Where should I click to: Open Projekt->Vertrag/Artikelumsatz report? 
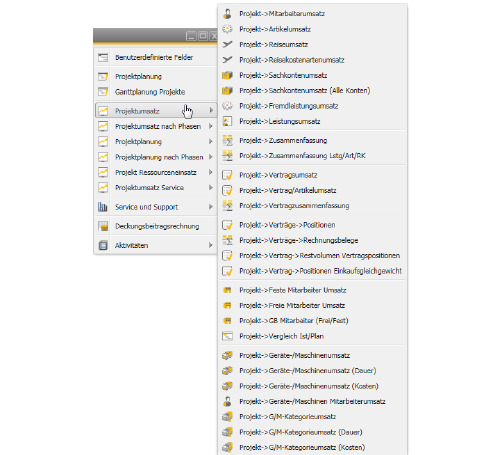tap(313, 190)
